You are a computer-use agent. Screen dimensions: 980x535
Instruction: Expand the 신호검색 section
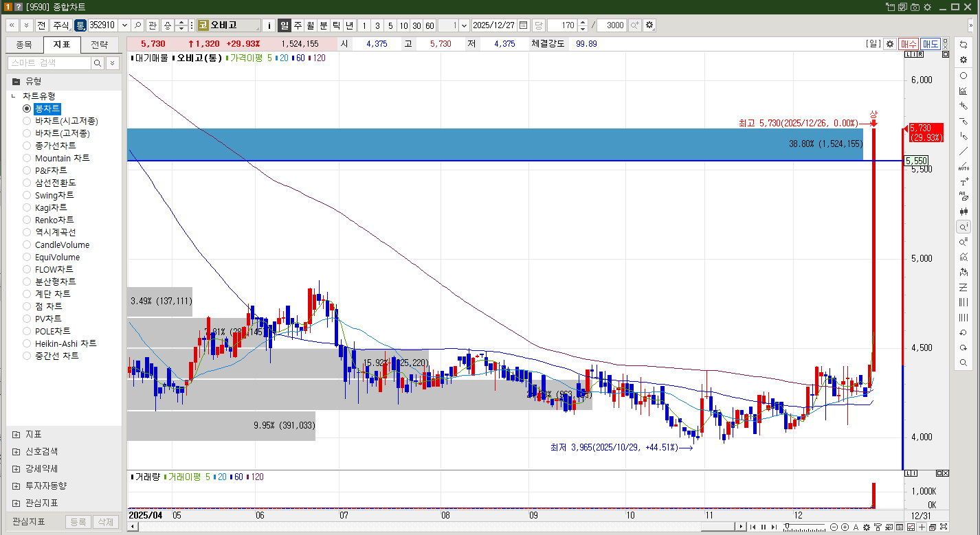16,451
